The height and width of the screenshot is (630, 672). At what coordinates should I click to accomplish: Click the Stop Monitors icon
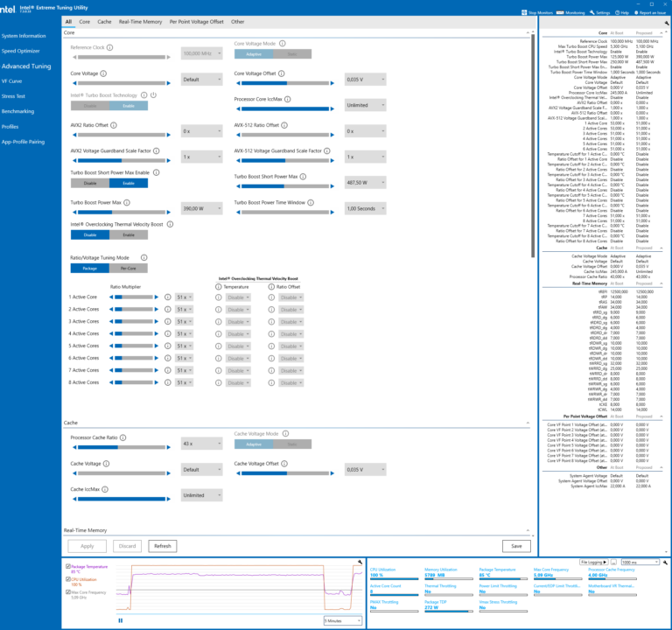pos(526,13)
